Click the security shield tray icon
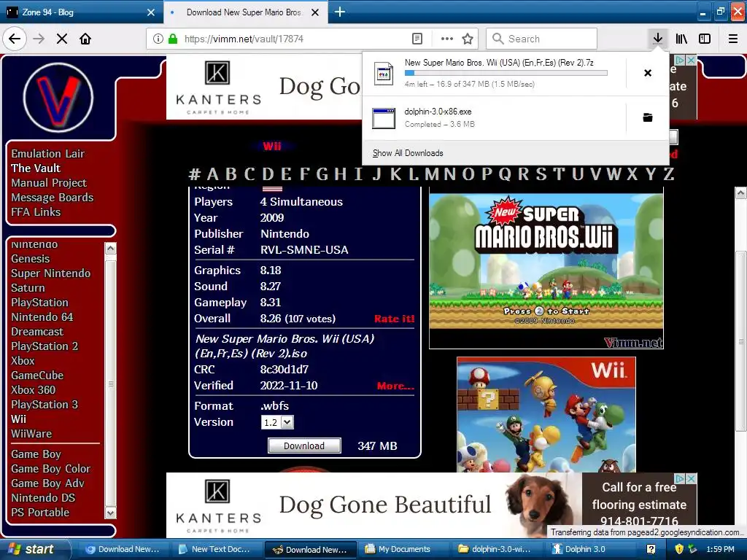This screenshot has width=747, height=560. 679,549
